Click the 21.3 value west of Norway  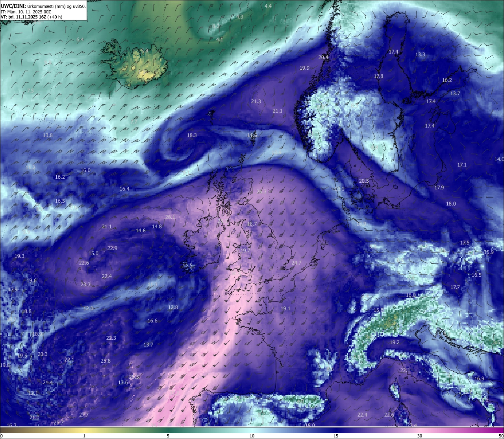(x=256, y=101)
